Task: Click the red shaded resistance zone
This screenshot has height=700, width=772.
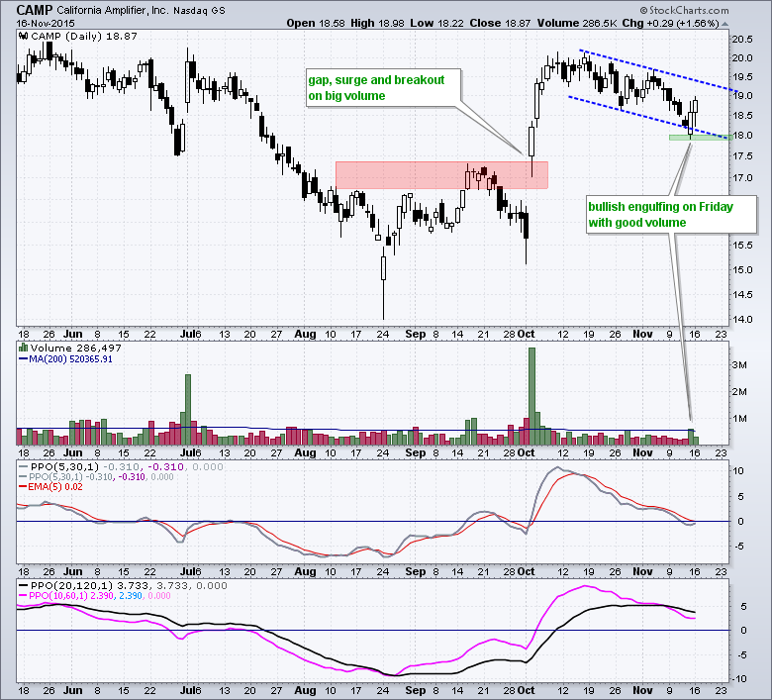Action: pyautogui.click(x=440, y=175)
